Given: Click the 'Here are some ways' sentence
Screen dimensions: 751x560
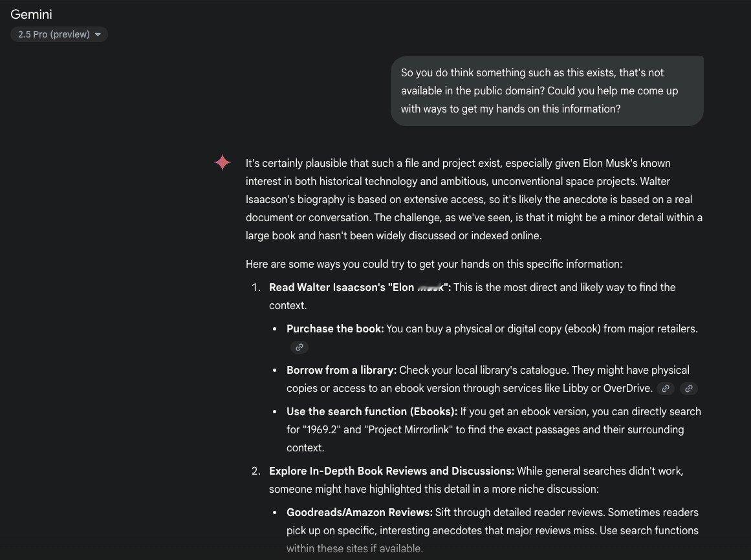Looking at the screenshot, I should click(x=433, y=264).
